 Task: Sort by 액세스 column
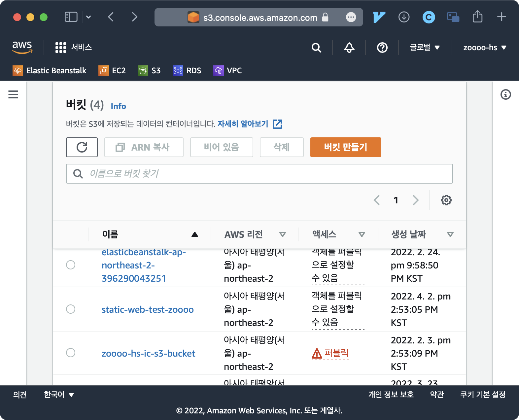[362, 234]
